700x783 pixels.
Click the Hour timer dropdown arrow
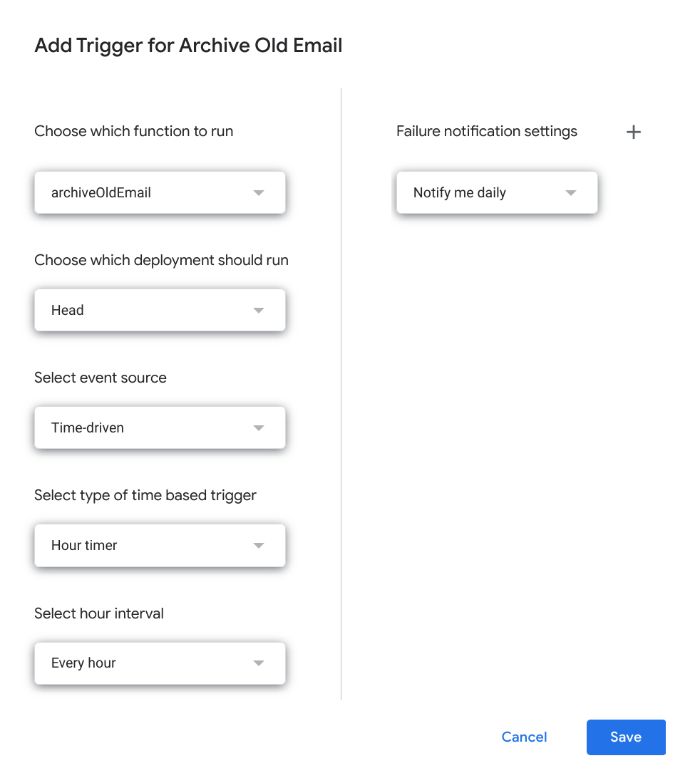point(258,545)
